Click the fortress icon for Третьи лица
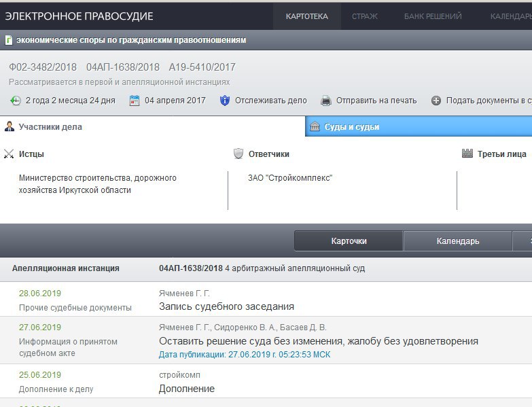 pyautogui.click(x=467, y=154)
